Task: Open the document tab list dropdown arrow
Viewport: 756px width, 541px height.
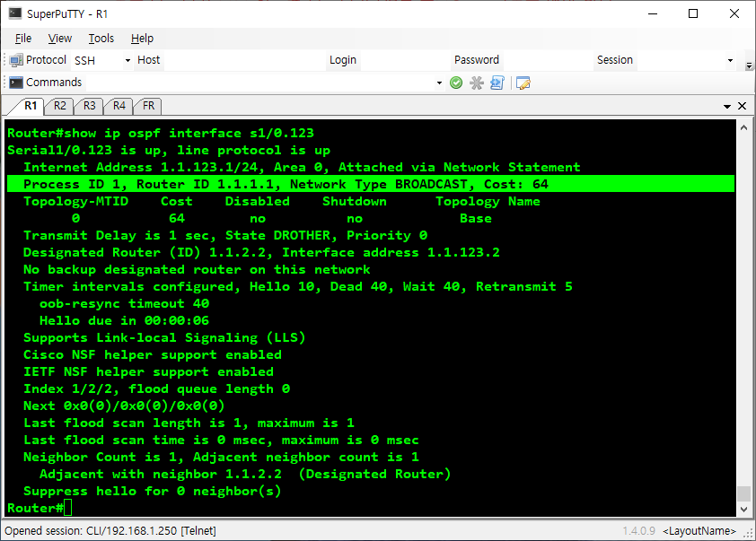Action: click(727, 107)
